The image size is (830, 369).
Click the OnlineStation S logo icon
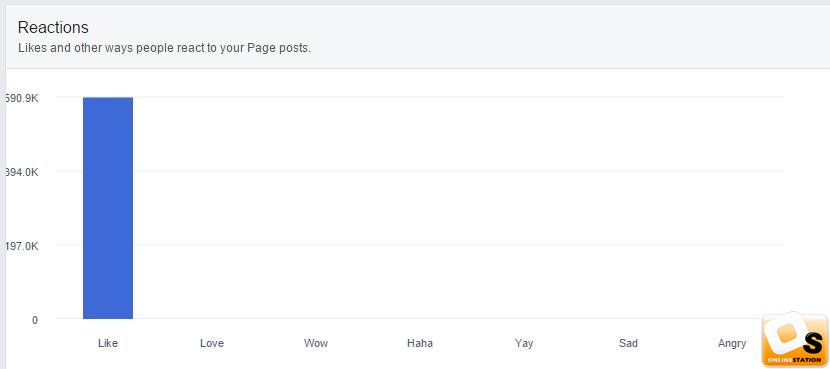(x=796, y=336)
